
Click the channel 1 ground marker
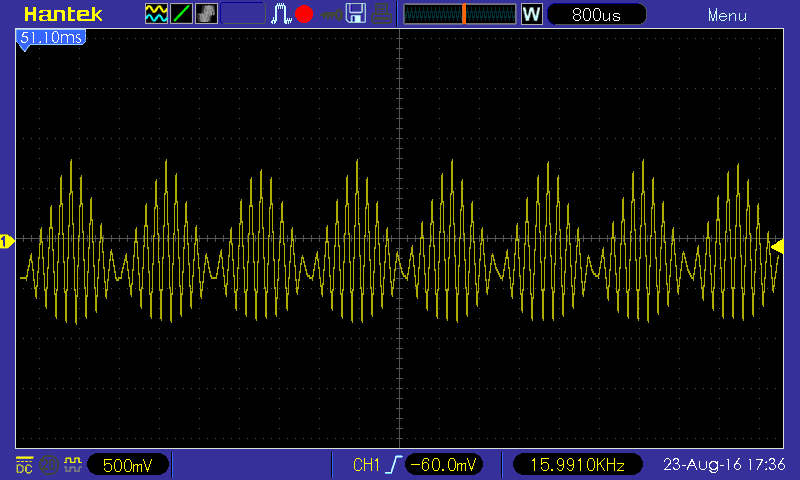[7, 241]
